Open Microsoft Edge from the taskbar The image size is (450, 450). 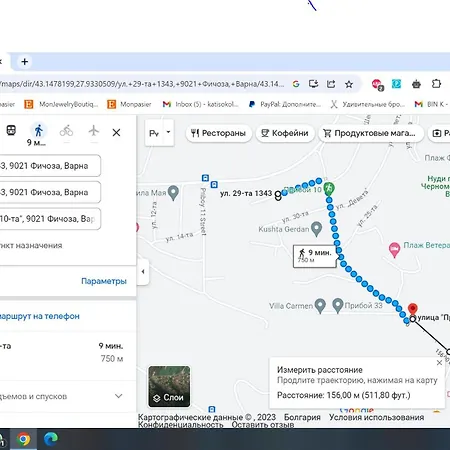pos(51,439)
